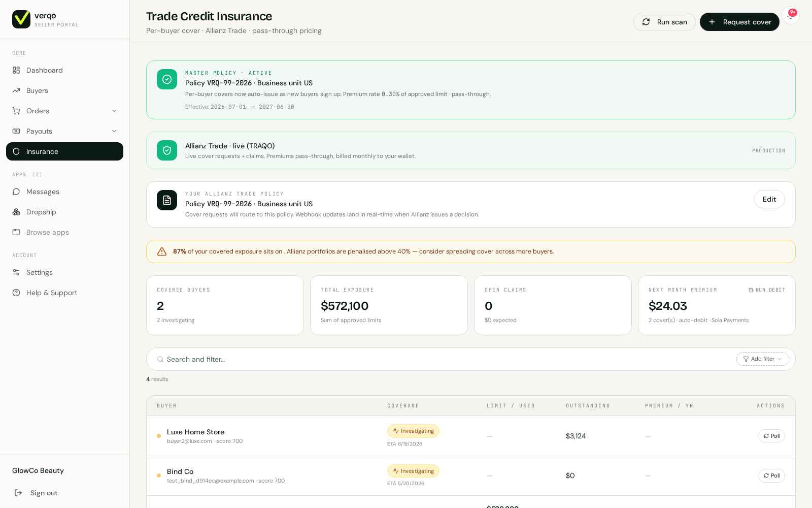Click the PRODUCTION environment label
Viewport: 812px width, 508px height.
pos(768,151)
